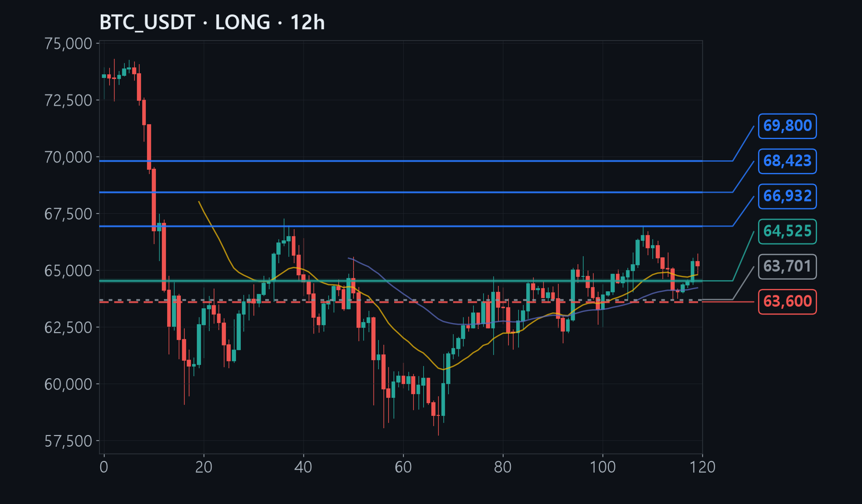Click the x-axis tick label 80
Screen dimensions: 862x504
503,467
